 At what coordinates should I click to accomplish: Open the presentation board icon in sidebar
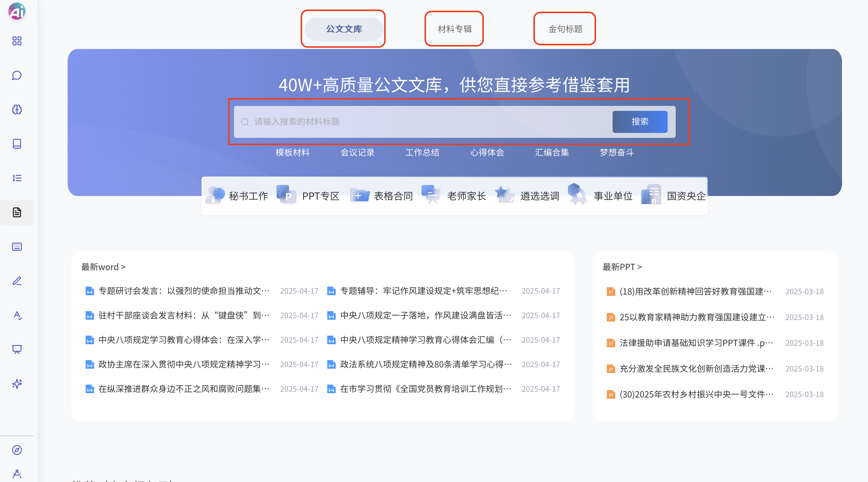17,349
